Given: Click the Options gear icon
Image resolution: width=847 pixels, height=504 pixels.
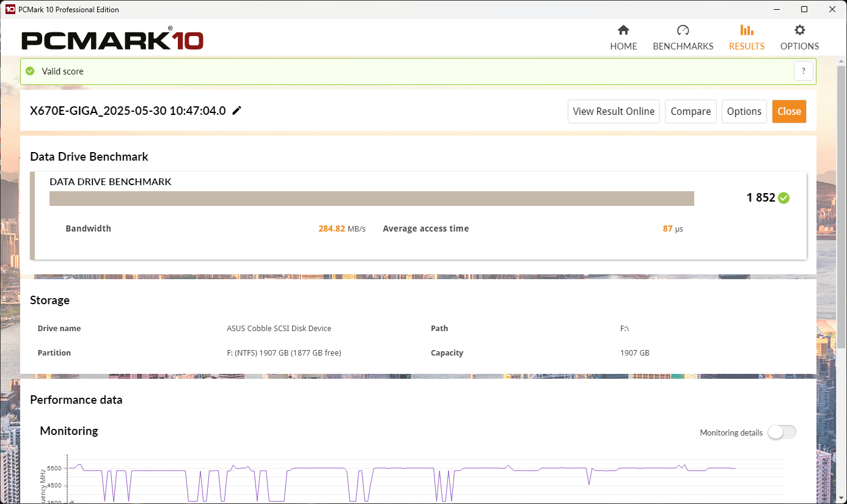Looking at the screenshot, I should click(799, 30).
